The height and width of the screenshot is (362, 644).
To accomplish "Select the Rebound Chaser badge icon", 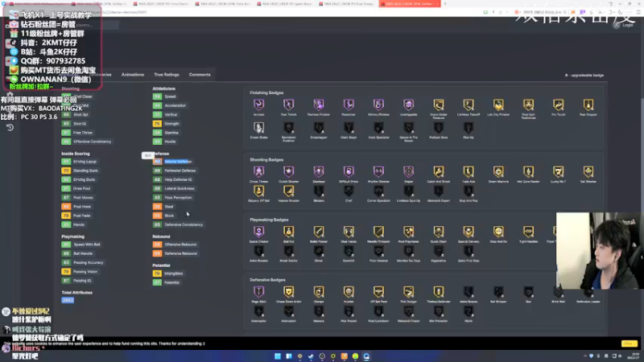I will (408, 311).
